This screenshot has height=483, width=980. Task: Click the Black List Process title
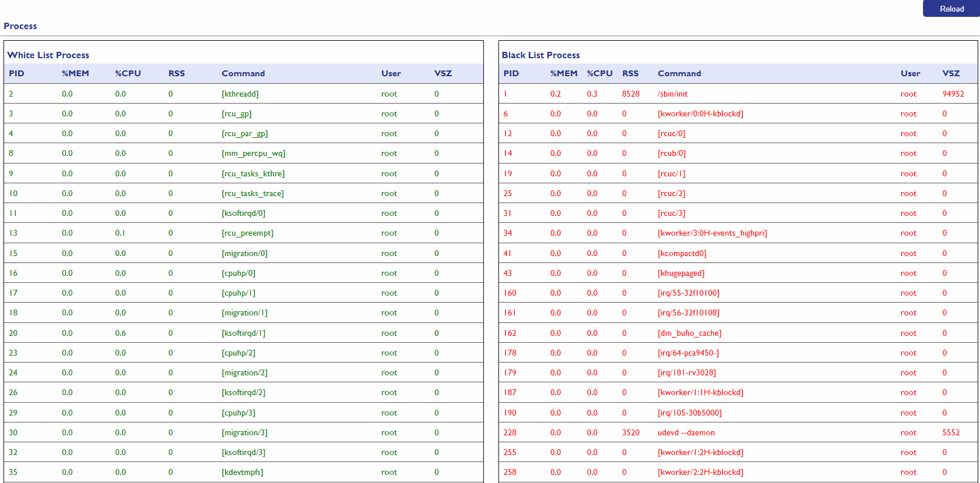tap(541, 55)
